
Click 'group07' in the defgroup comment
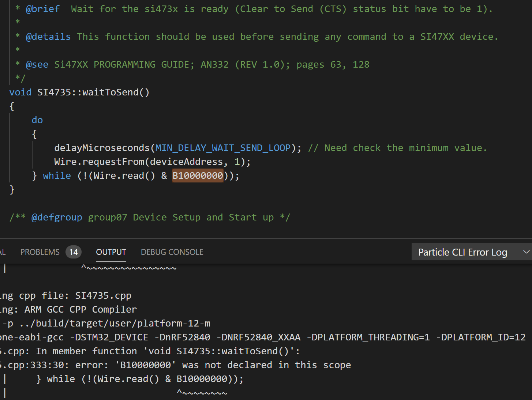(x=108, y=217)
